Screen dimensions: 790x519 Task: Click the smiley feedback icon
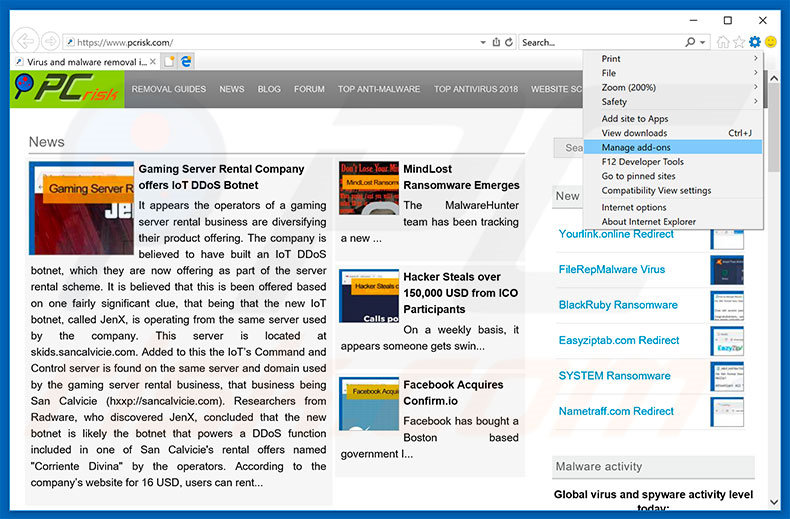(x=770, y=42)
